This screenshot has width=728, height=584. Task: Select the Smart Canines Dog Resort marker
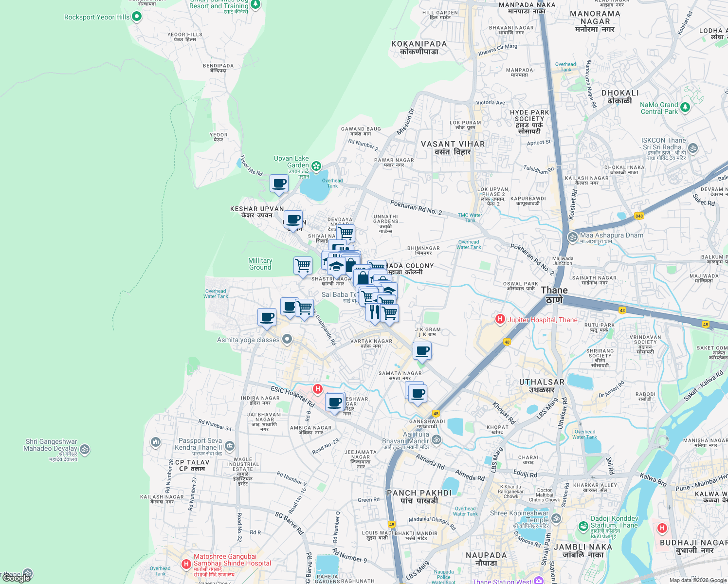pyautogui.click(x=255, y=5)
